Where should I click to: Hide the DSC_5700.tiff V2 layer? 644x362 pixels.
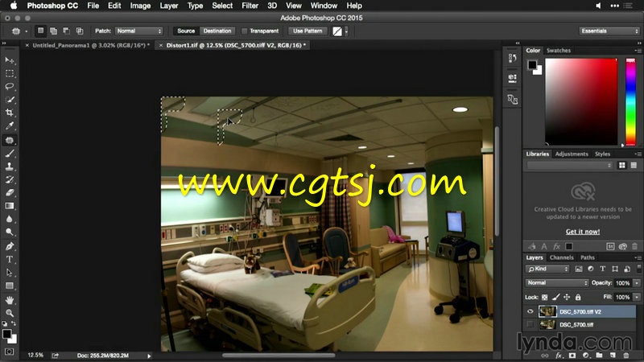(x=530, y=311)
